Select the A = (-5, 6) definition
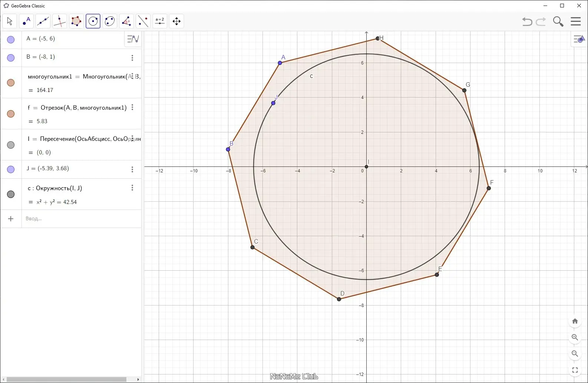This screenshot has height=383, width=588. pos(41,39)
